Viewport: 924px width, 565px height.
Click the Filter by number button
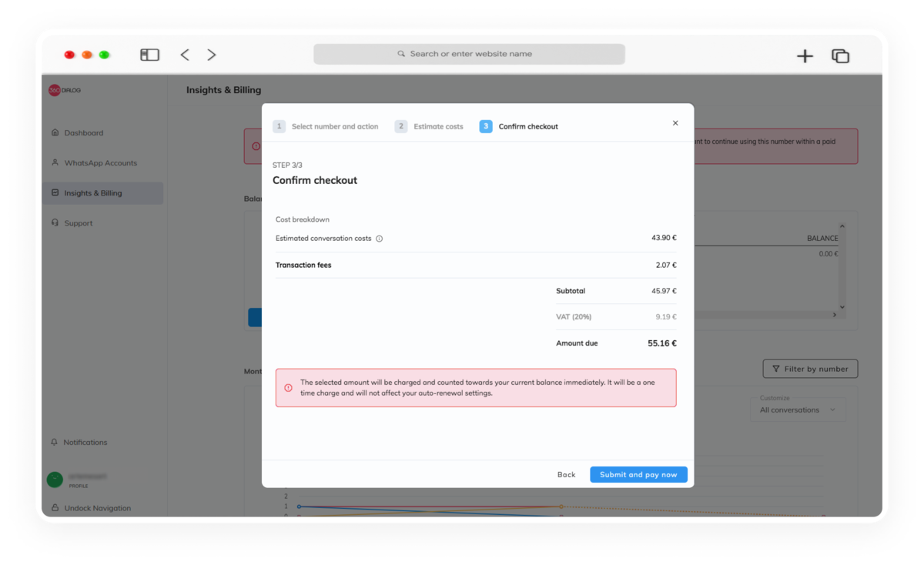click(x=810, y=369)
